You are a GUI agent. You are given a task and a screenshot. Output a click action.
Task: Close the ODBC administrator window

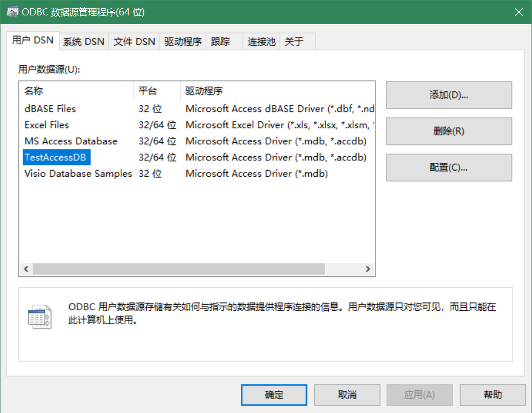(x=520, y=12)
